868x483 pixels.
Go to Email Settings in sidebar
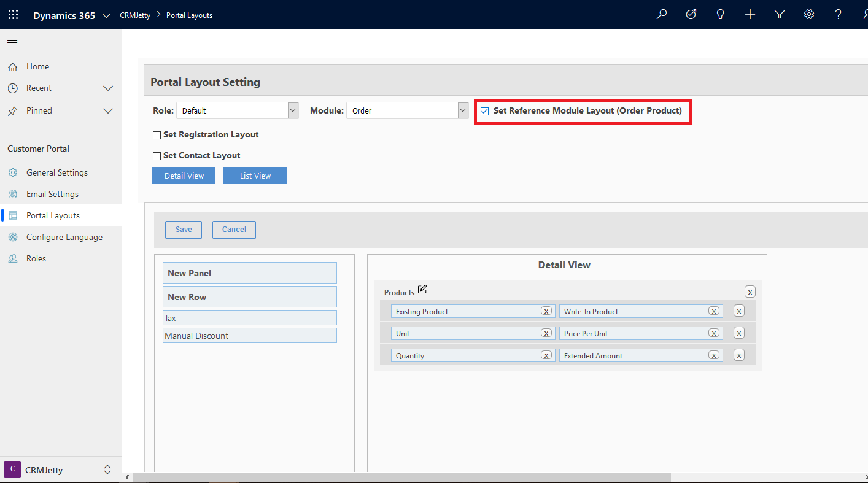(x=52, y=194)
